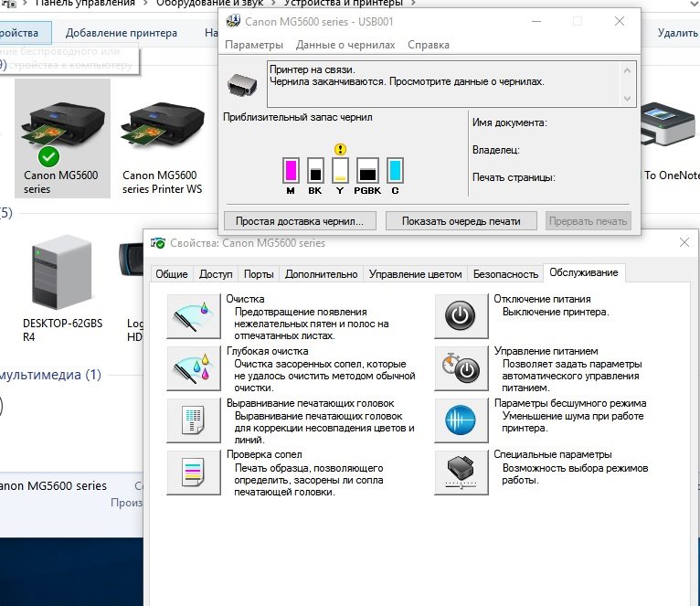Switch to the Доступ tab
Screen dimensions: 700x606
[216, 274]
